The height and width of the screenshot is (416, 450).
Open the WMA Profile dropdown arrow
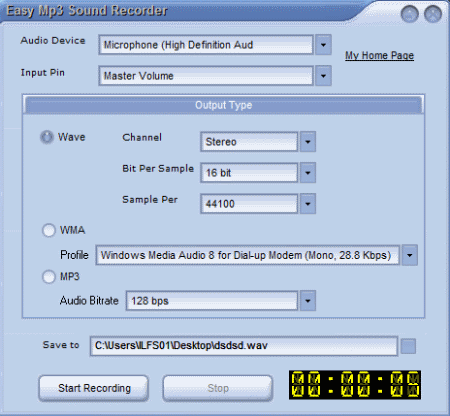coord(410,255)
